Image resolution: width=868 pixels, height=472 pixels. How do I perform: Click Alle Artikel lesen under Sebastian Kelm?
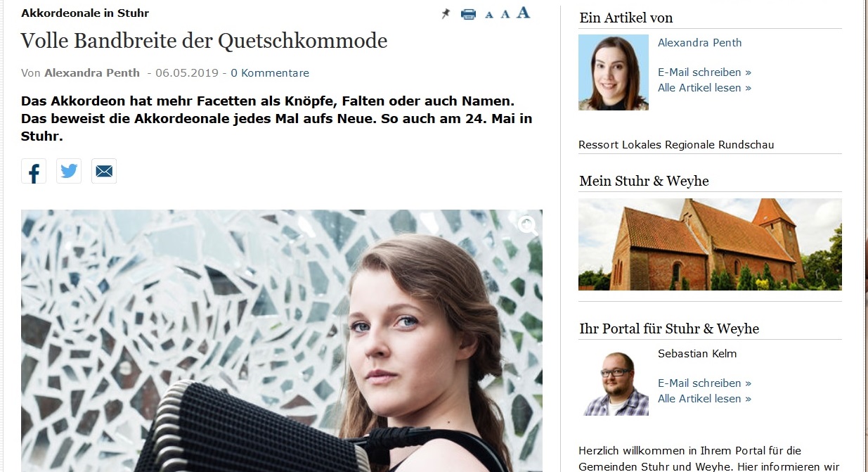pyautogui.click(x=704, y=398)
